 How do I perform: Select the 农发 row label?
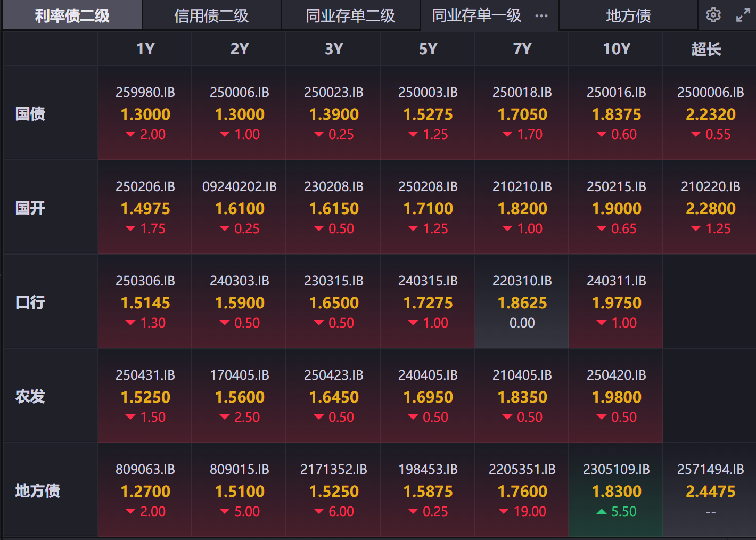30,396
